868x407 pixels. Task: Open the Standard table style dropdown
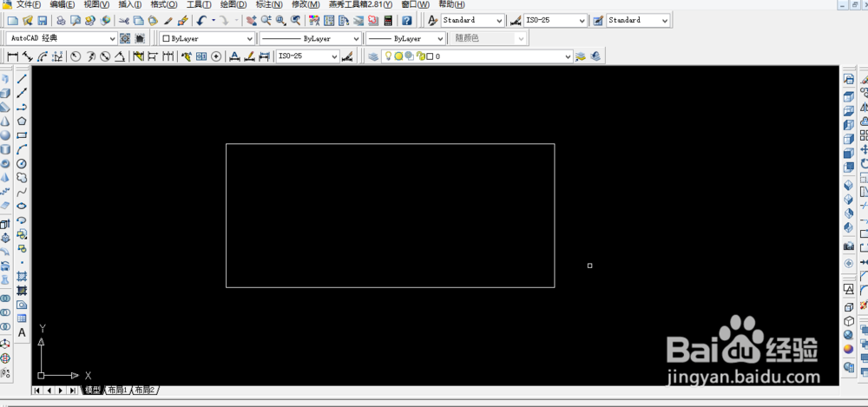pyautogui.click(x=638, y=21)
